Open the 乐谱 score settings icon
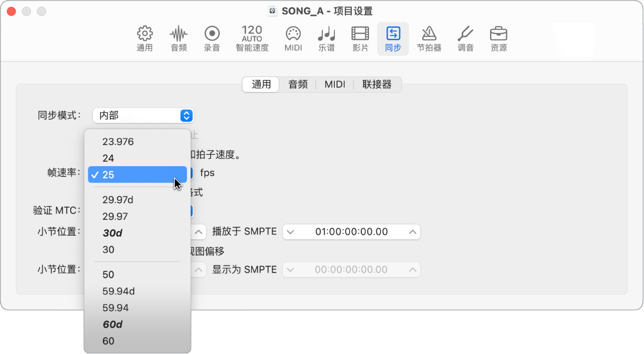 (326, 38)
